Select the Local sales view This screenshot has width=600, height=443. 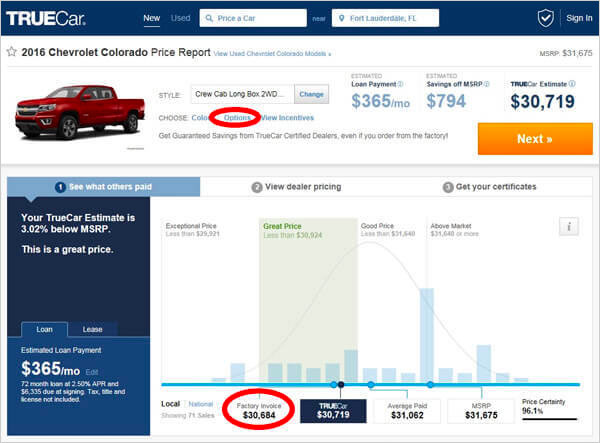(x=170, y=404)
